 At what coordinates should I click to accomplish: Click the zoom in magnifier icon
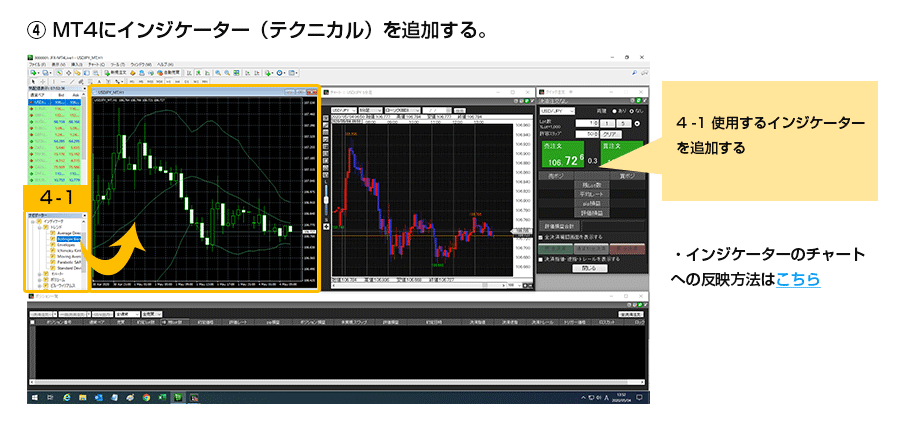[218, 73]
